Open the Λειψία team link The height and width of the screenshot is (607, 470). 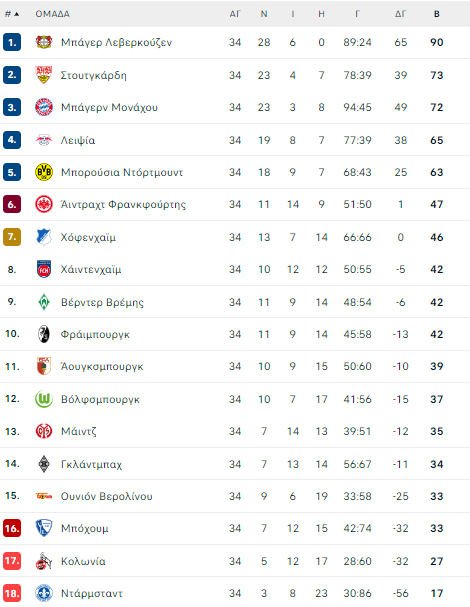click(78, 140)
